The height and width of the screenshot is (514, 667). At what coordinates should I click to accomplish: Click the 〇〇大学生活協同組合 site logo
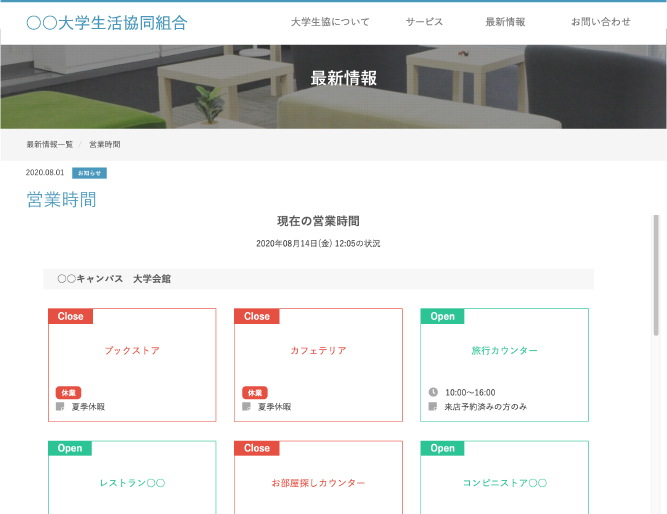(x=106, y=22)
